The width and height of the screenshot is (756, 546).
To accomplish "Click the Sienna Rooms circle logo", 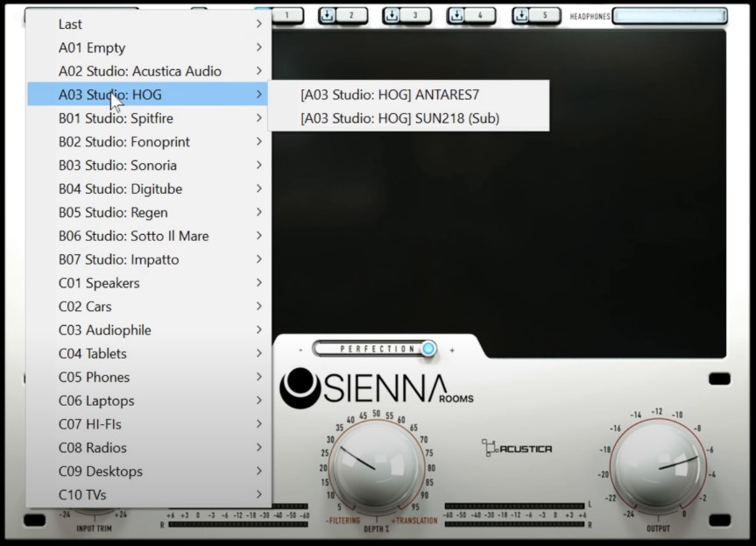I will [300, 387].
